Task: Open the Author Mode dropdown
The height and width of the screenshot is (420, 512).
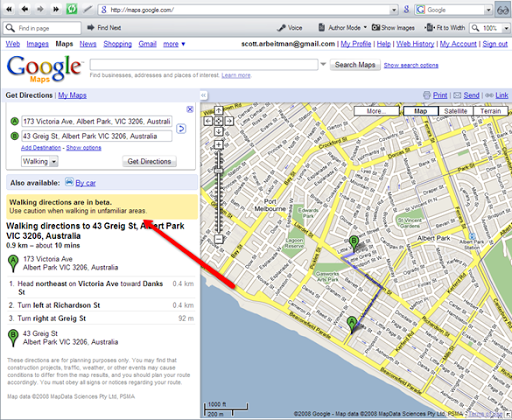Action: coord(342,28)
